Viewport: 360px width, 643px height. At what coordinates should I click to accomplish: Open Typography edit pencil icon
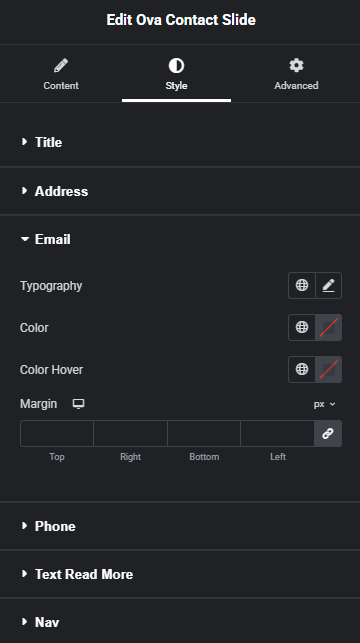pyautogui.click(x=328, y=285)
